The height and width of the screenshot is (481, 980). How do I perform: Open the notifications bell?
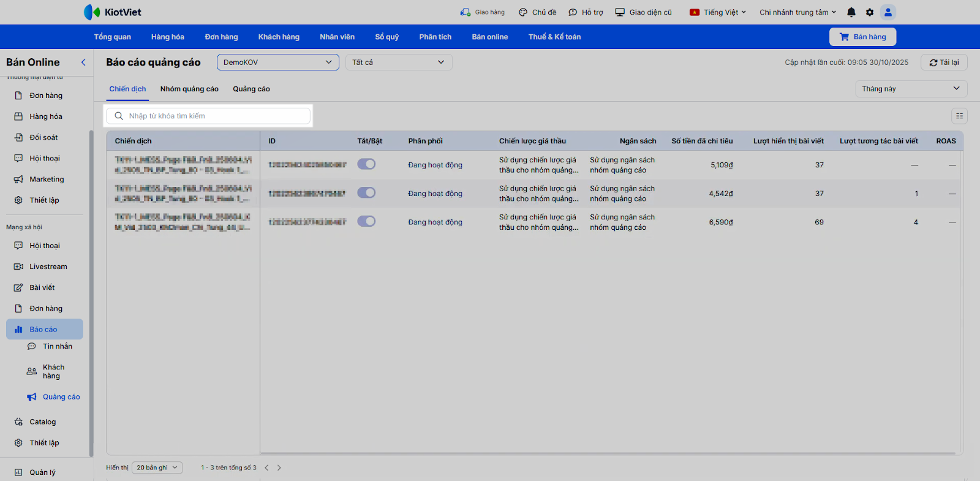pyautogui.click(x=851, y=12)
